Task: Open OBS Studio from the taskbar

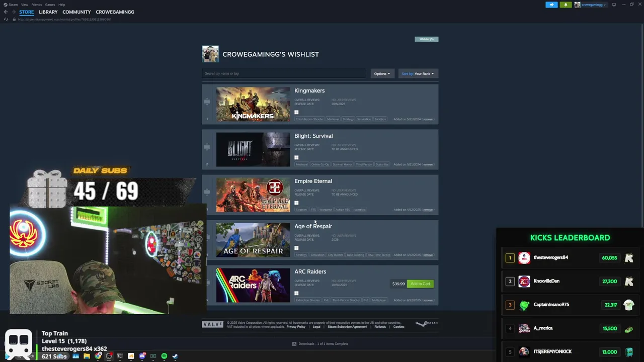Action: 109,356
